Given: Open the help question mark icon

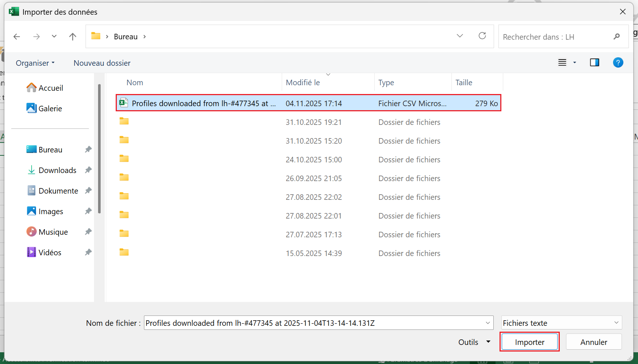Looking at the screenshot, I should pos(618,62).
